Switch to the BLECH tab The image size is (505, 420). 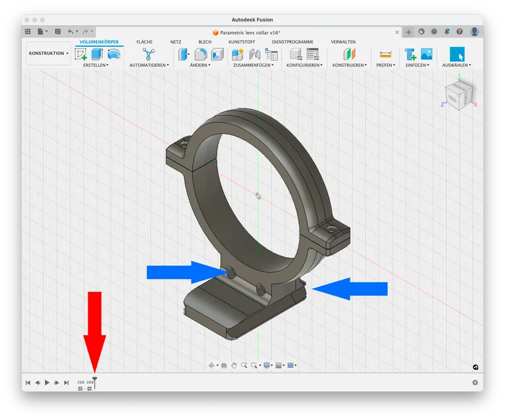(x=205, y=42)
